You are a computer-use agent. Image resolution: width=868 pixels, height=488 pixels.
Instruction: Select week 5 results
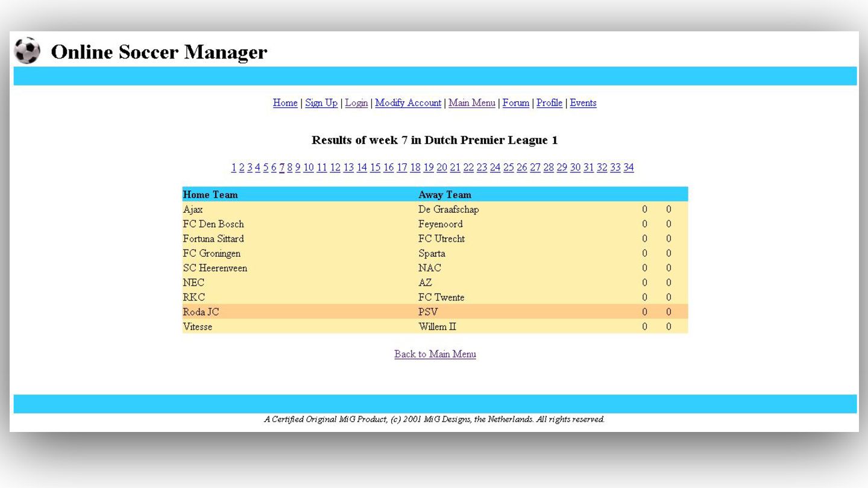click(x=266, y=167)
